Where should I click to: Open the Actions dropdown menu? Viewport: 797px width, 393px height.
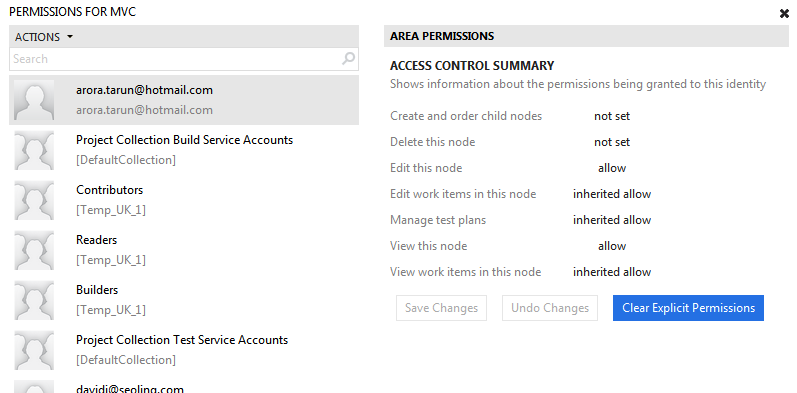click(x=44, y=37)
